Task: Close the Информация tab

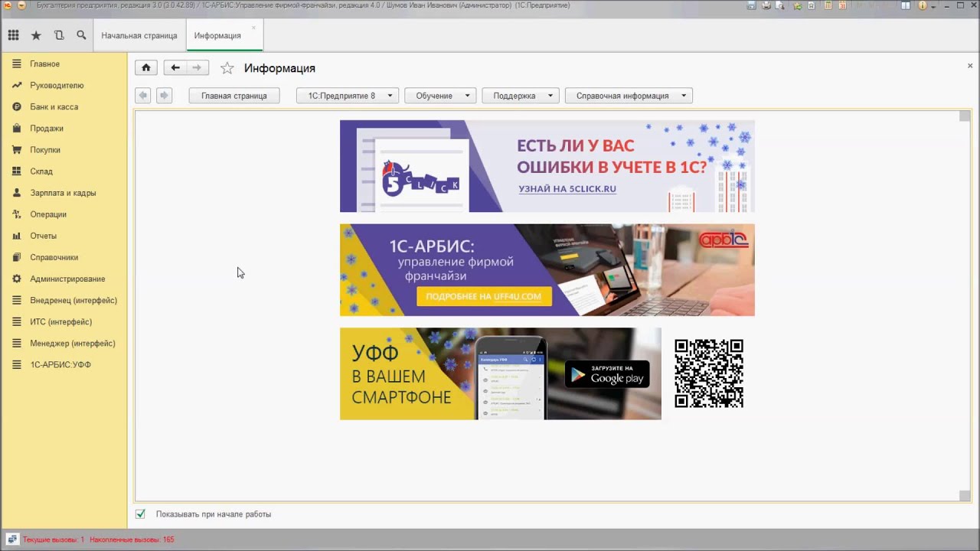Action: click(x=253, y=28)
